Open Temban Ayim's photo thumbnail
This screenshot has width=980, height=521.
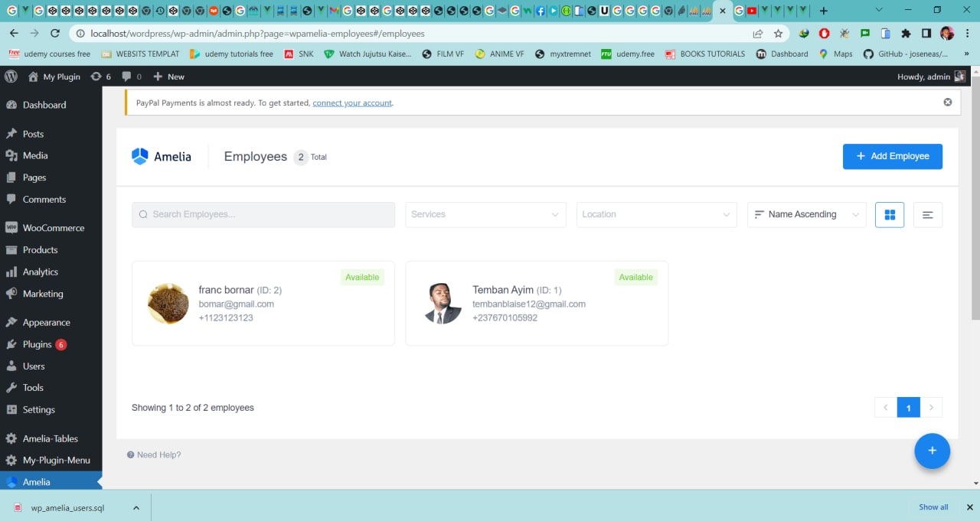443,304
